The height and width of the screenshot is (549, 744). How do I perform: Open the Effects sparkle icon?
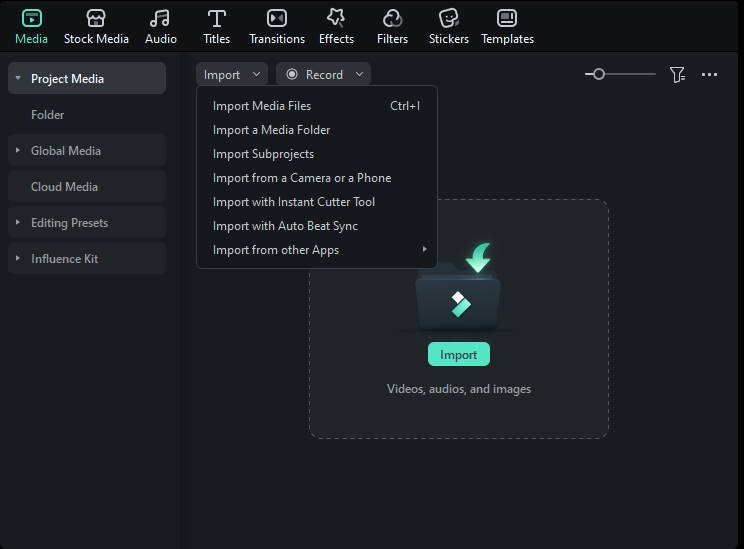click(336, 19)
